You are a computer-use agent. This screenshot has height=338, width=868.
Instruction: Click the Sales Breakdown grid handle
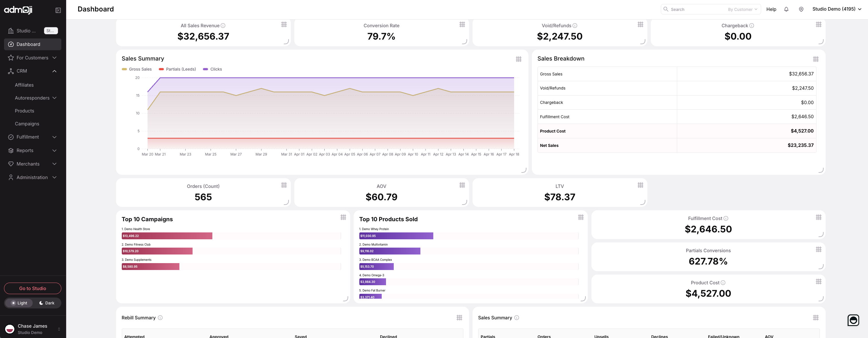pos(816,59)
